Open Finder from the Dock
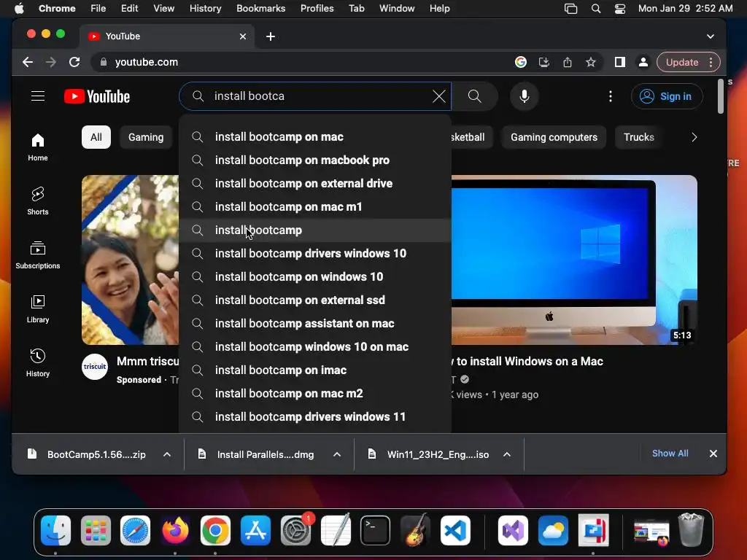 pyautogui.click(x=55, y=531)
